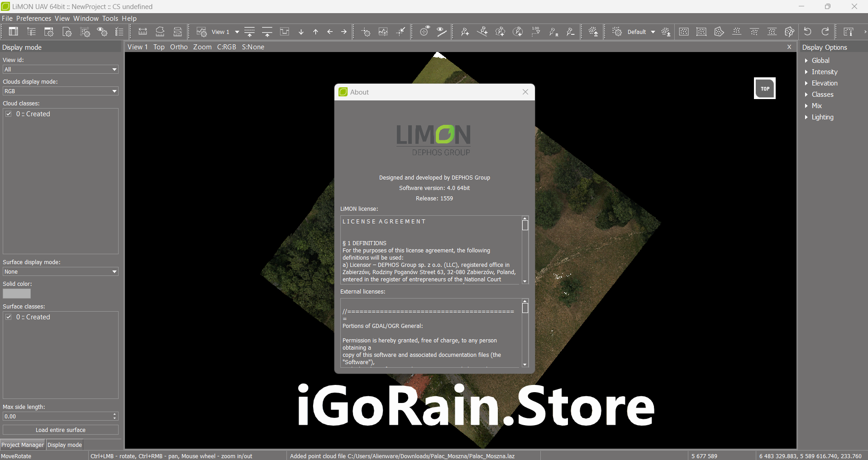Screen dimensions: 868x460
Task: Click the Load entire surface button
Action: [60, 430]
